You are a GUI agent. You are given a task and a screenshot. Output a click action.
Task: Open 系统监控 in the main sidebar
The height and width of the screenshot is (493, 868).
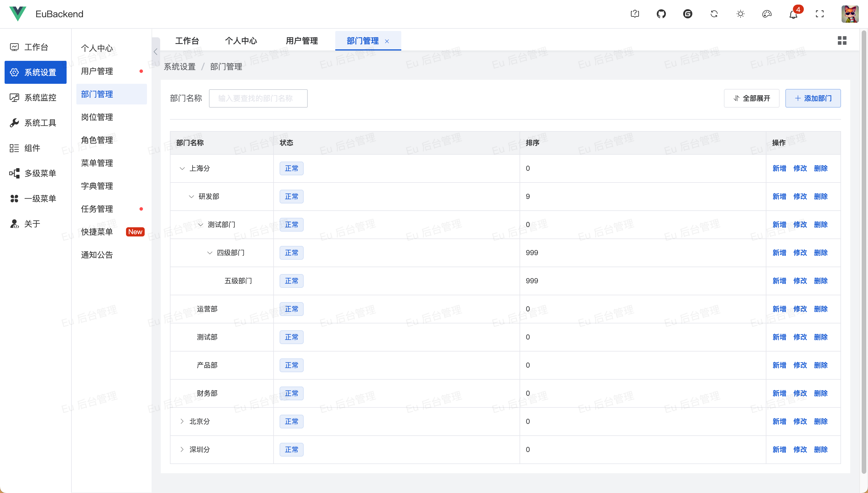pos(36,98)
